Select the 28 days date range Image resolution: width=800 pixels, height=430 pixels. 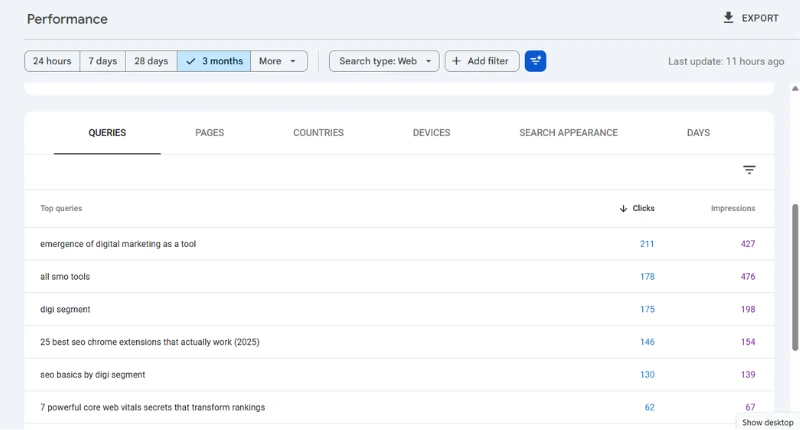150,61
